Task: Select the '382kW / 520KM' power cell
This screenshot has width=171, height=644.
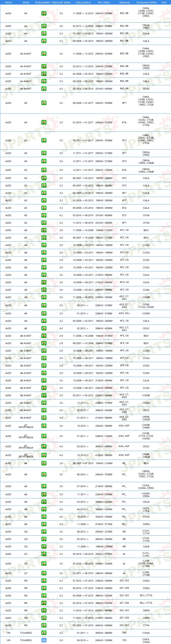Action: coord(104,509)
